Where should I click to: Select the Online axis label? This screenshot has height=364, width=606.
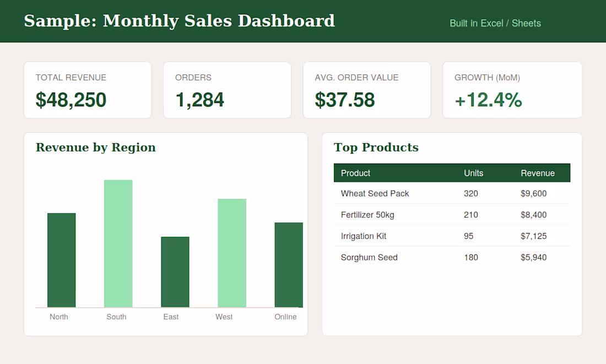[x=285, y=317]
